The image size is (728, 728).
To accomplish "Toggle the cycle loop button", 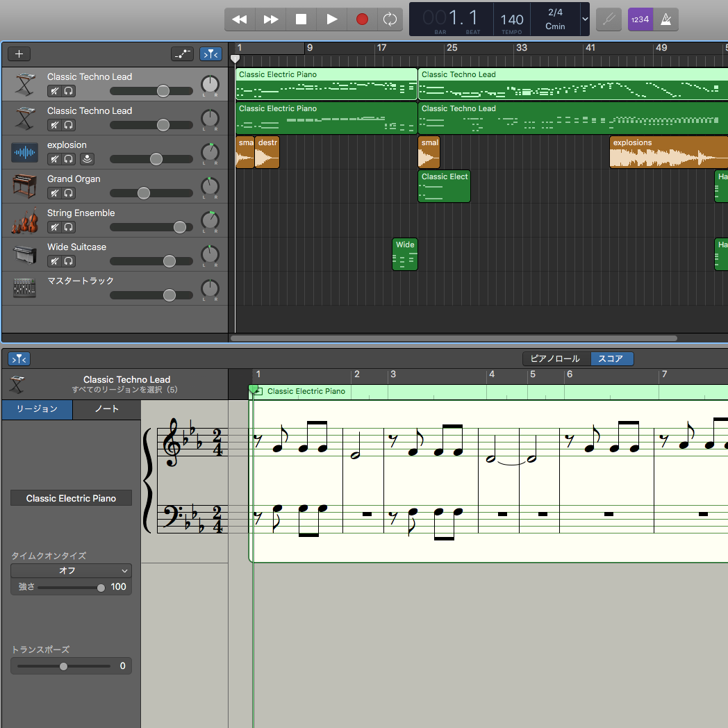I will 390,19.
